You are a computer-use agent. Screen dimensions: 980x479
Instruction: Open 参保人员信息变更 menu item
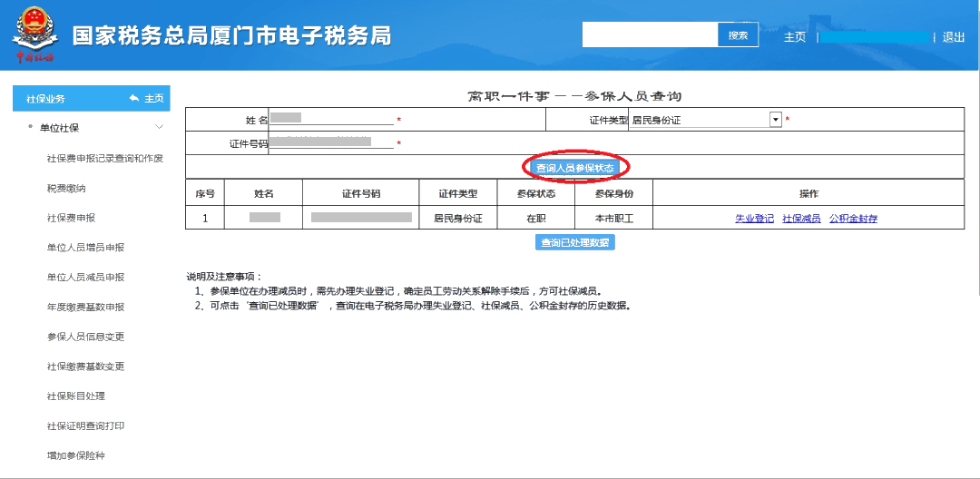tap(85, 337)
